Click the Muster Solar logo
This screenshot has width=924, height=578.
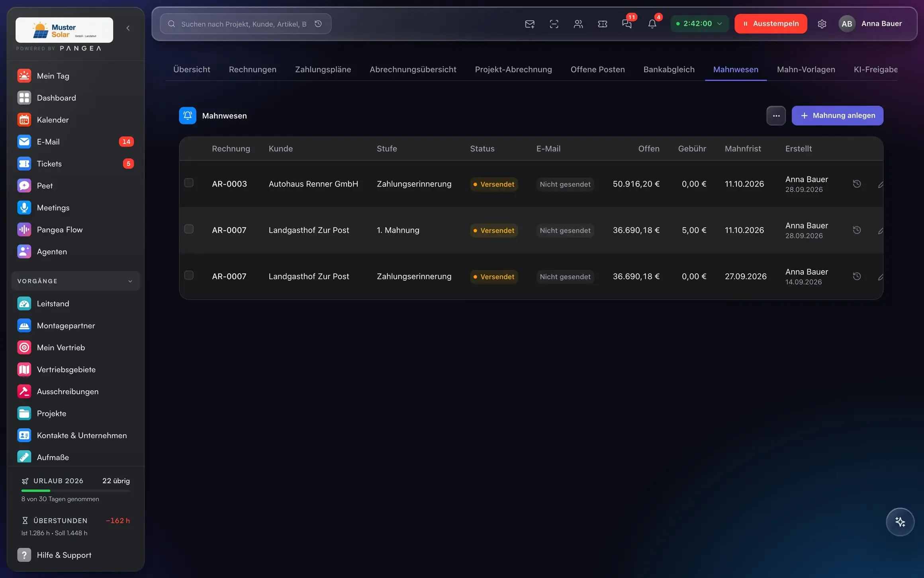pyautogui.click(x=64, y=30)
